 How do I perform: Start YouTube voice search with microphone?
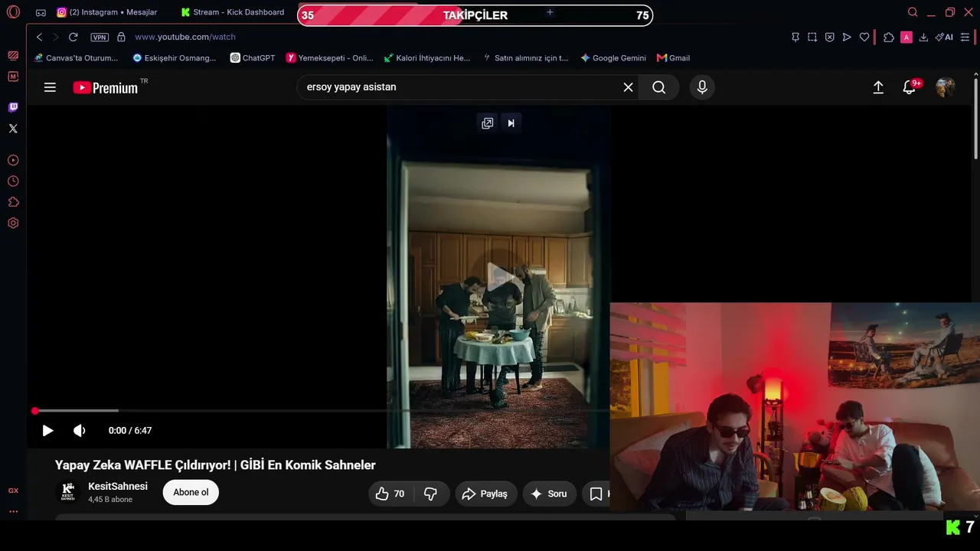[702, 87]
